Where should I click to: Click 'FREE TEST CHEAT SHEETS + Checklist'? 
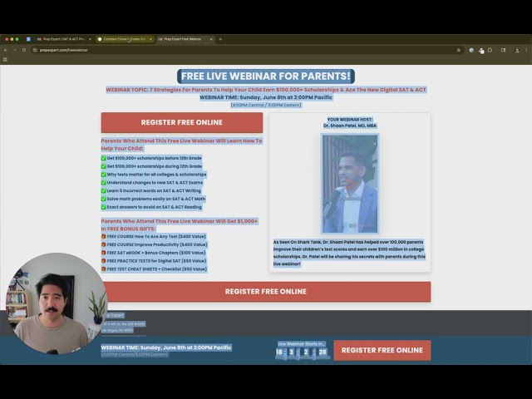(x=157, y=269)
